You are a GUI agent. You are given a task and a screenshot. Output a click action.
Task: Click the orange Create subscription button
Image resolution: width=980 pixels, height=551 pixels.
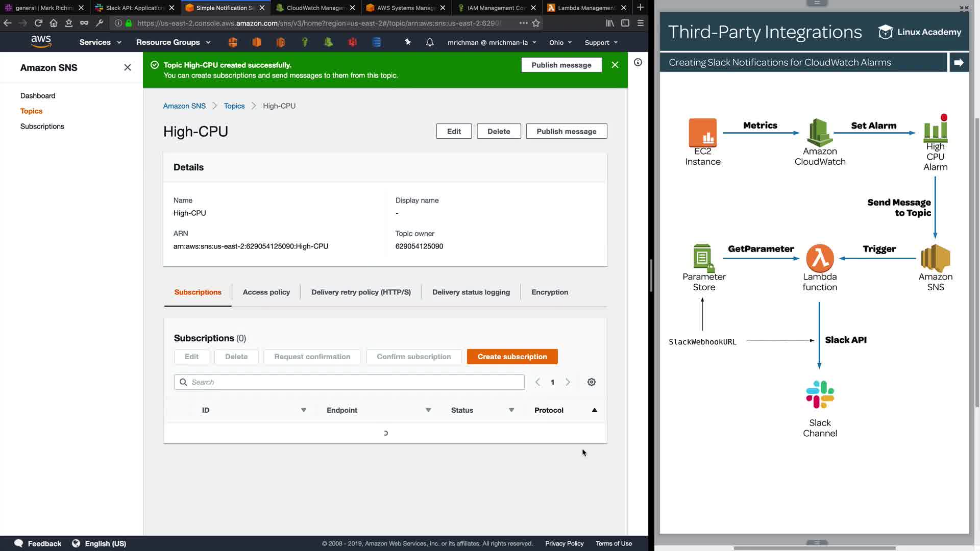pyautogui.click(x=512, y=357)
